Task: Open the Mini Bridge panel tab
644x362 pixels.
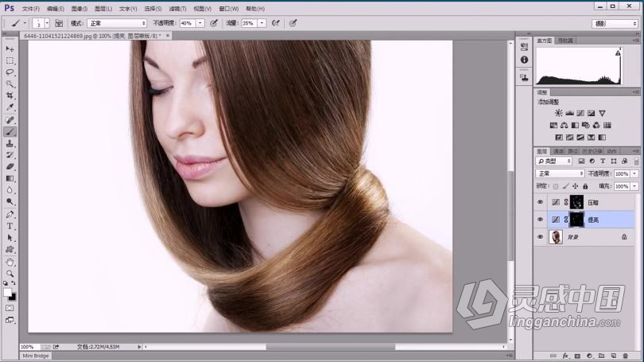Action: tap(36, 356)
